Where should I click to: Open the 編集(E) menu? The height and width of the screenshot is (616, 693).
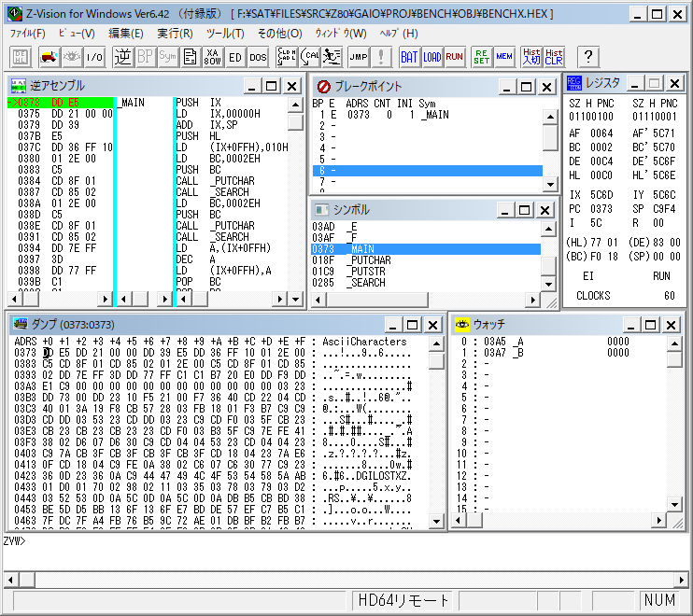click(x=126, y=34)
